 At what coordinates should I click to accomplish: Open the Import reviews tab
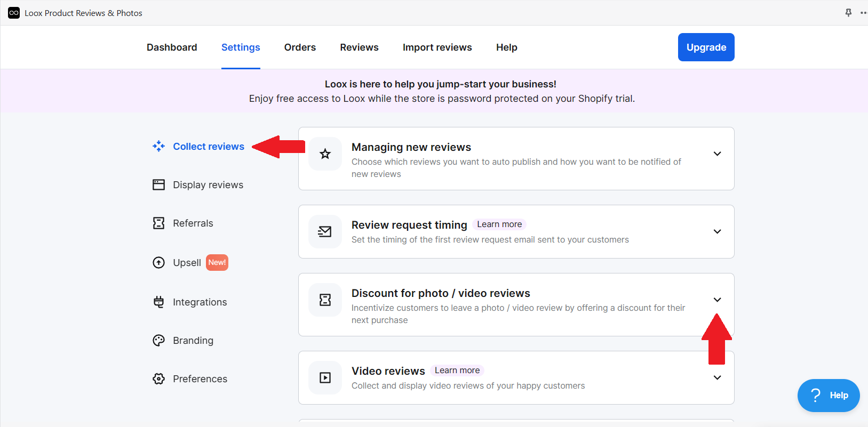pos(437,47)
